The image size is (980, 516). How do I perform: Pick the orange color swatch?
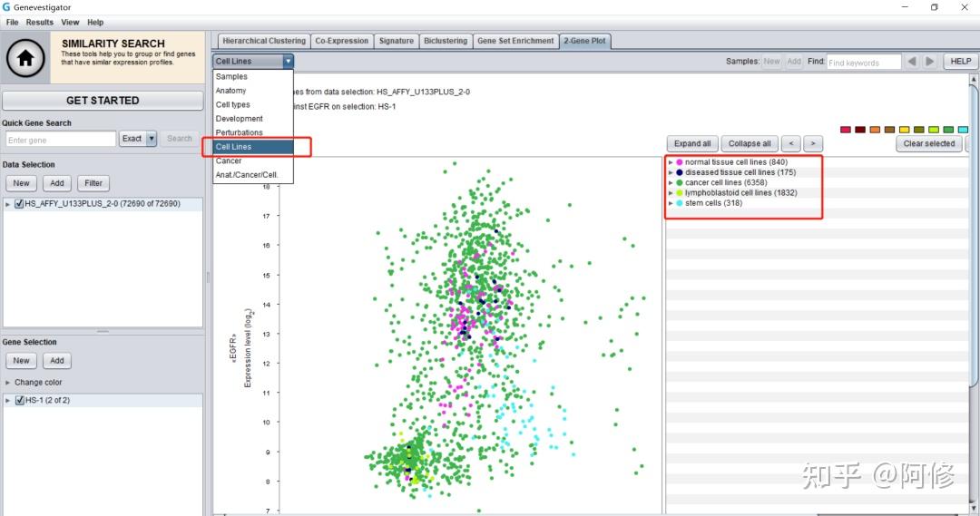(875, 130)
